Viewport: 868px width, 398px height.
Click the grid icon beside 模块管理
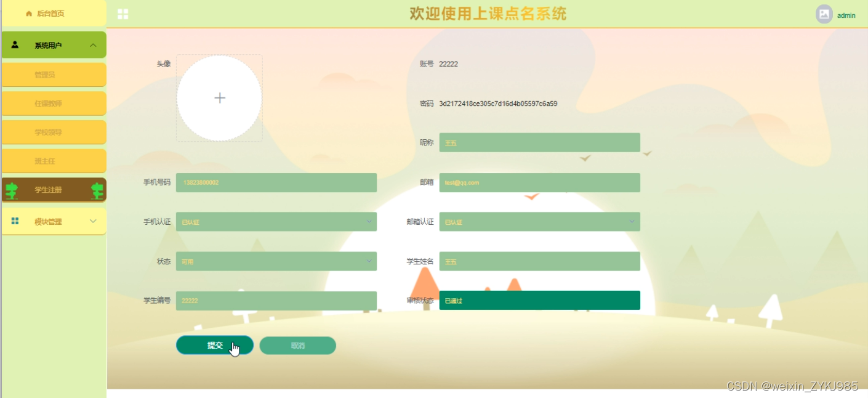pyautogui.click(x=15, y=221)
